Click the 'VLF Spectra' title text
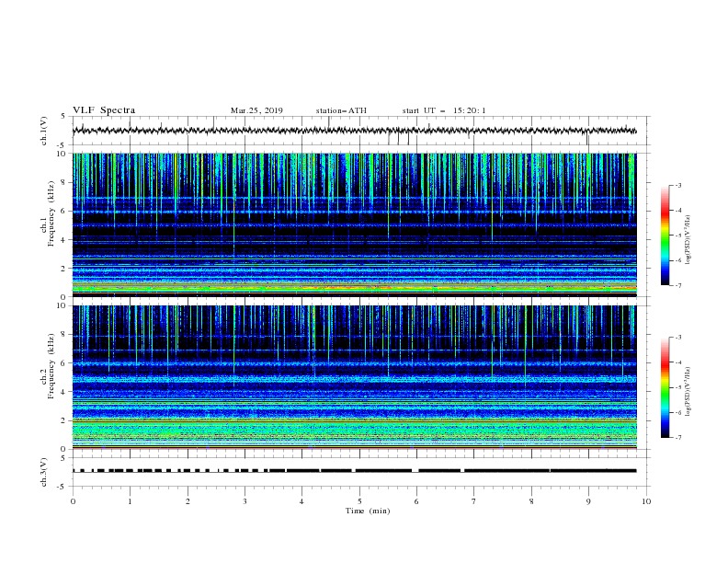This screenshot has width=728, height=563. pos(104,110)
